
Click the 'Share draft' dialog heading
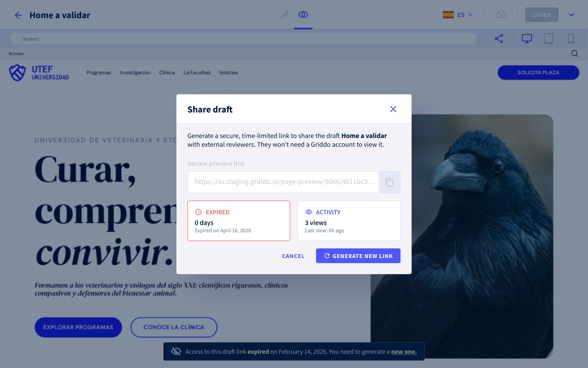point(210,109)
